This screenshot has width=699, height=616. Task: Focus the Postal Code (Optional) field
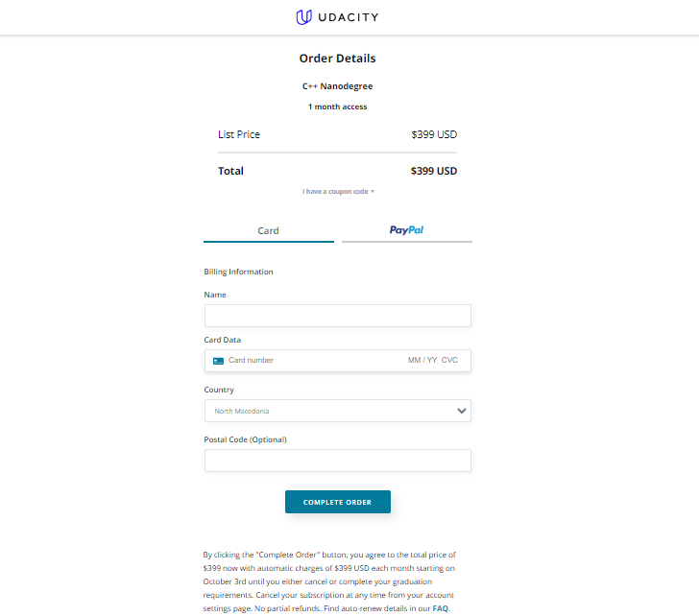coord(338,461)
